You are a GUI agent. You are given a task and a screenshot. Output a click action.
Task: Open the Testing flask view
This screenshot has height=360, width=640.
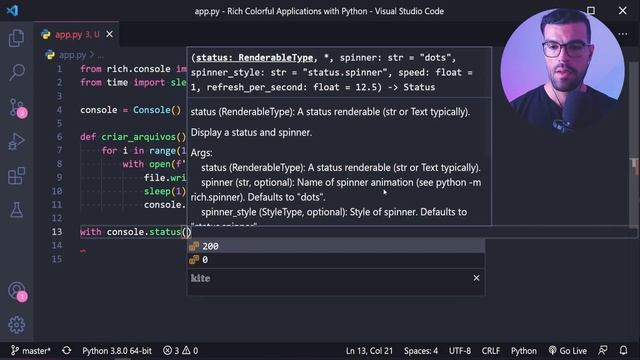click(x=16, y=210)
